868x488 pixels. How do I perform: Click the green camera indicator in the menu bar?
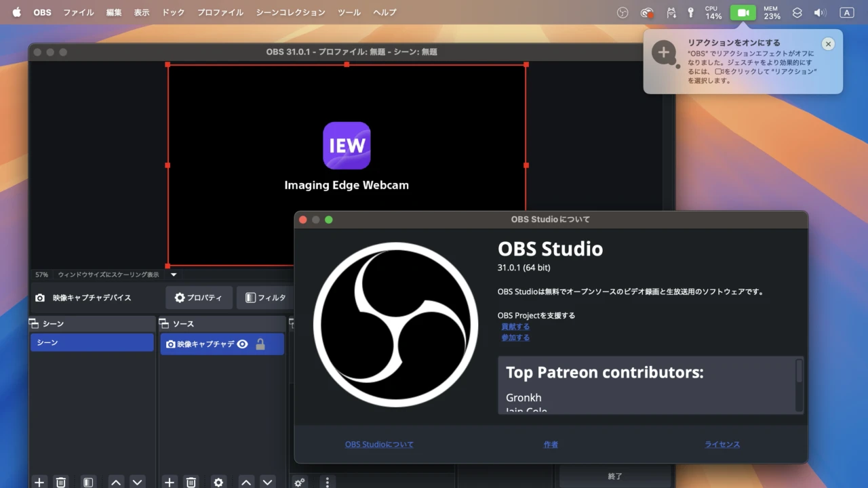point(743,13)
